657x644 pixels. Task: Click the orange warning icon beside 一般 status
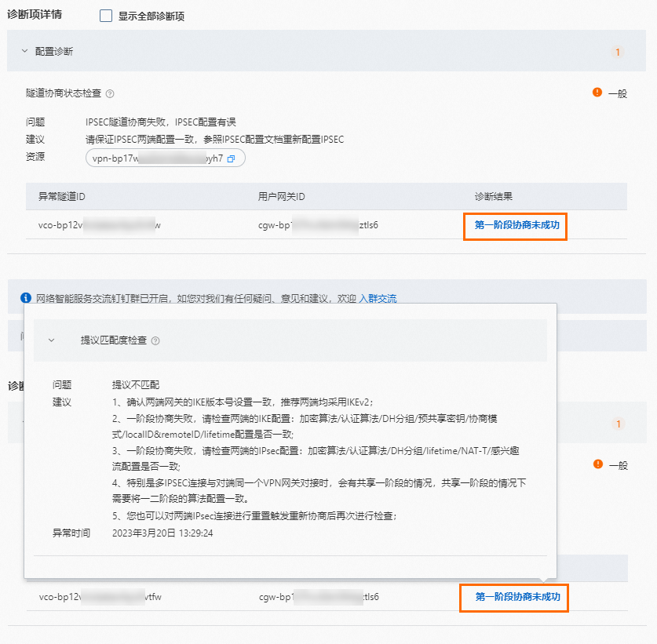597,91
